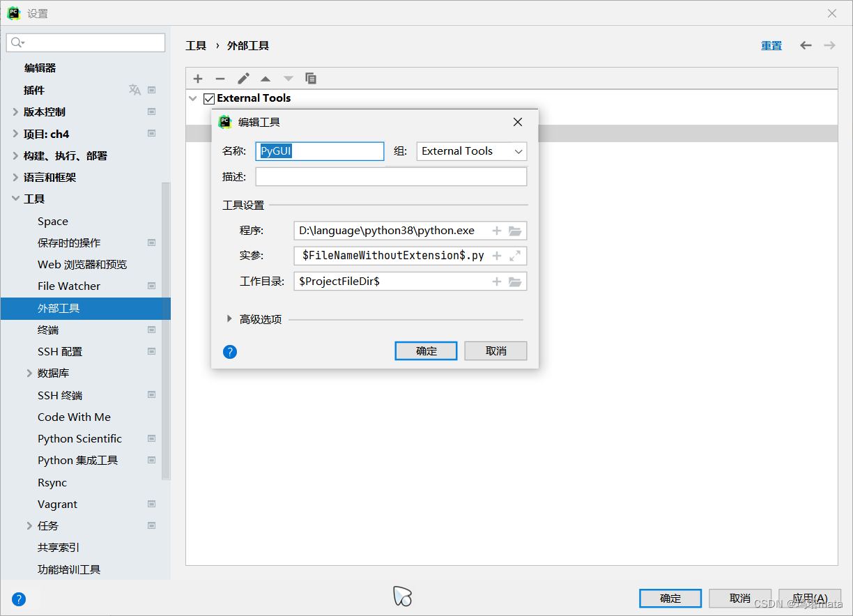Browse for program with folder icon
Image resolution: width=853 pixels, height=616 pixels.
click(515, 231)
